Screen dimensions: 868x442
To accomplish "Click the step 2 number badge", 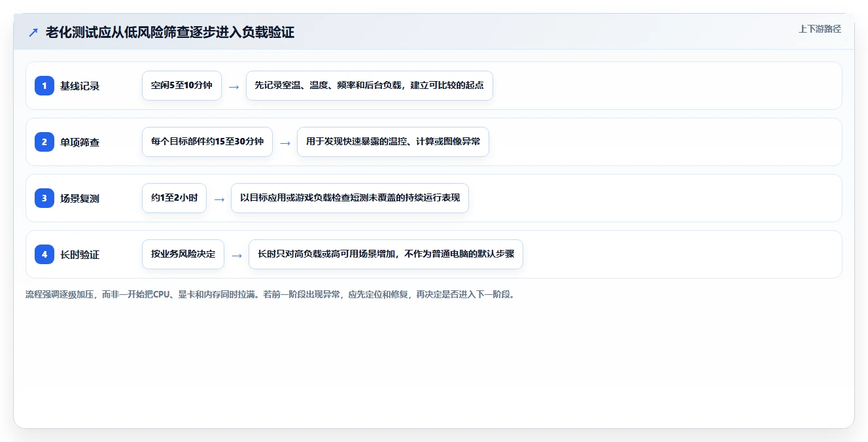I will click(x=44, y=142).
